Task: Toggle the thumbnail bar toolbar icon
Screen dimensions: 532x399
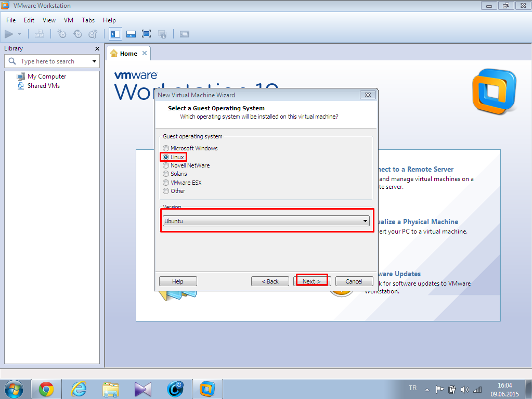Action: coord(131,34)
